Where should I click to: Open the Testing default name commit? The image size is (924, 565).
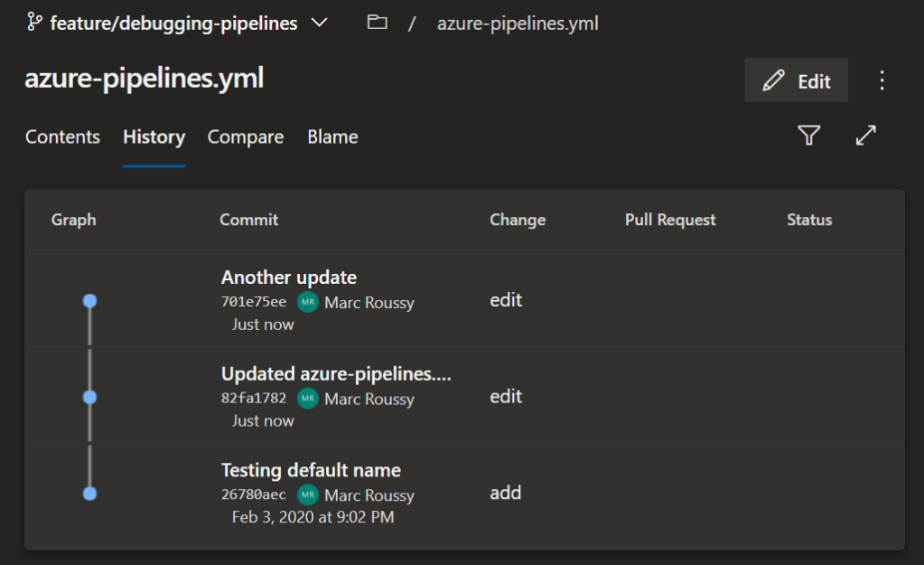click(x=311, y=470)
